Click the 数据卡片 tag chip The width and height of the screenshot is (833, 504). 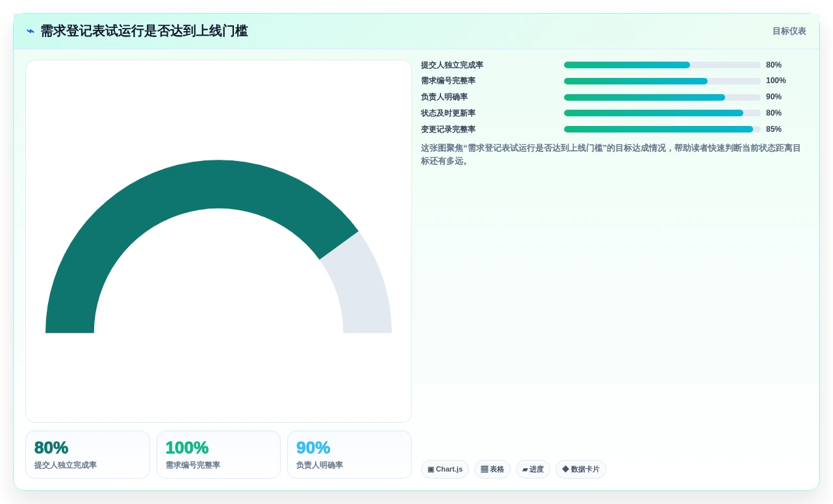tap(581, 470)
